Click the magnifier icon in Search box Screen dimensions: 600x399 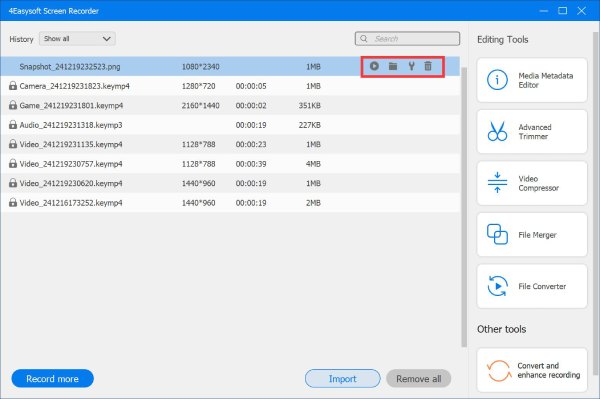click(x=364, y=39)
